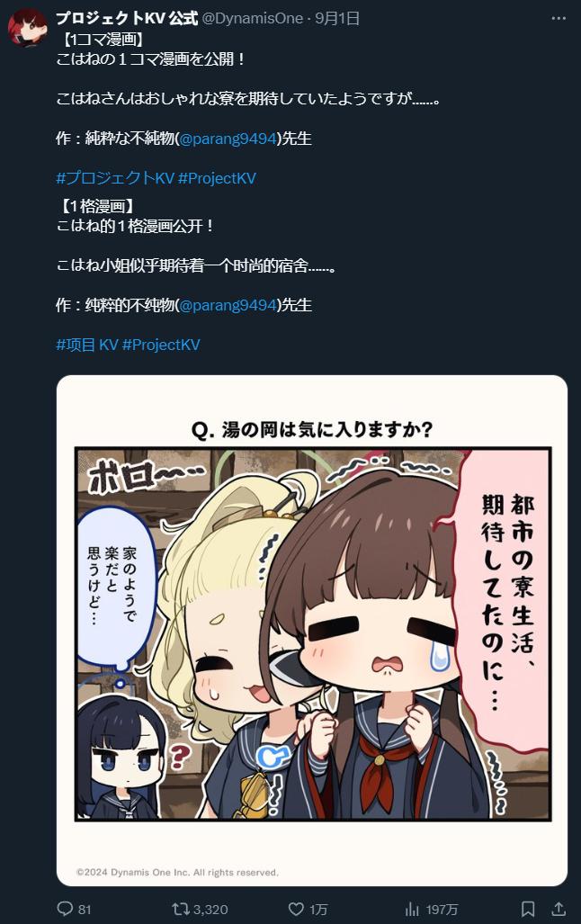Open the #ProjectKV hashtag after #项目 KV

(x=161, y=345)
